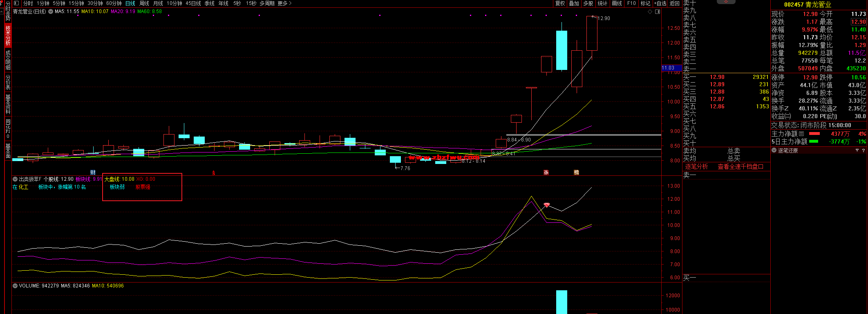Click the 买一 price 12.90 row
Viewport: 868px width, 314px height.
click(x=726, y=77)
